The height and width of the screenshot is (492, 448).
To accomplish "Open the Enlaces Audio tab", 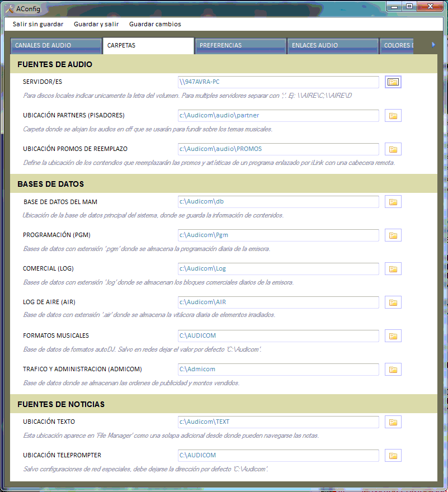I will click(333, 45).
